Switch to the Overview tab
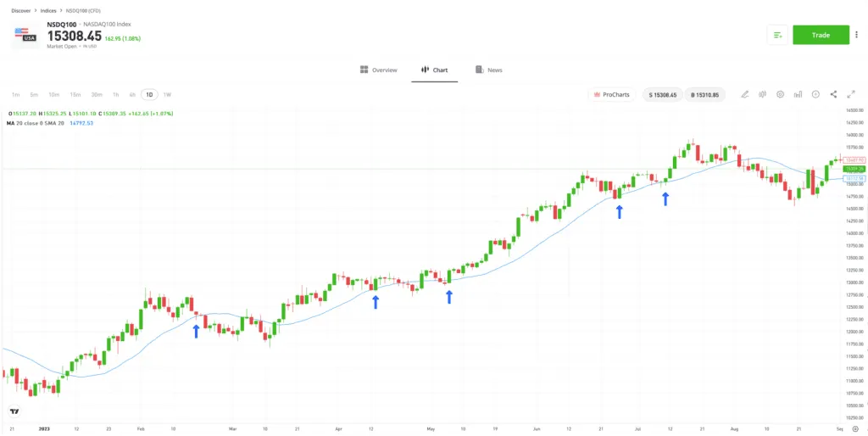This screenshot has width=868, height=436. point(379,70)
